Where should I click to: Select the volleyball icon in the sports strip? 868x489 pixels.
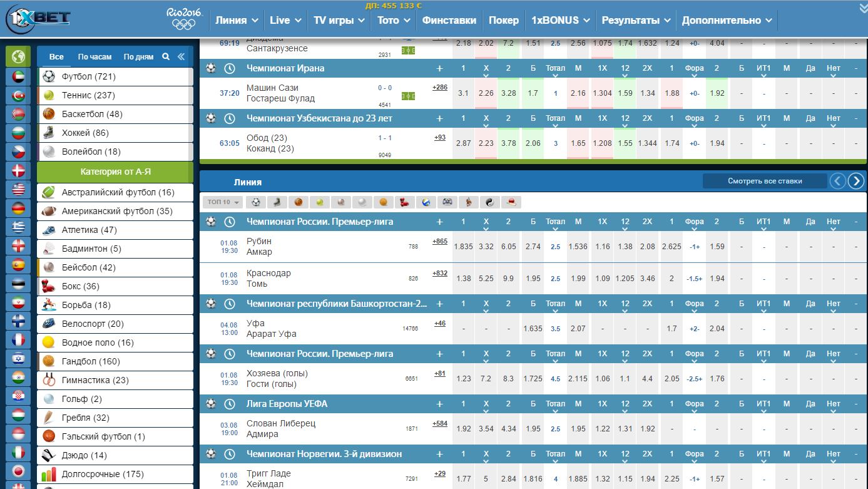point(425,202)
